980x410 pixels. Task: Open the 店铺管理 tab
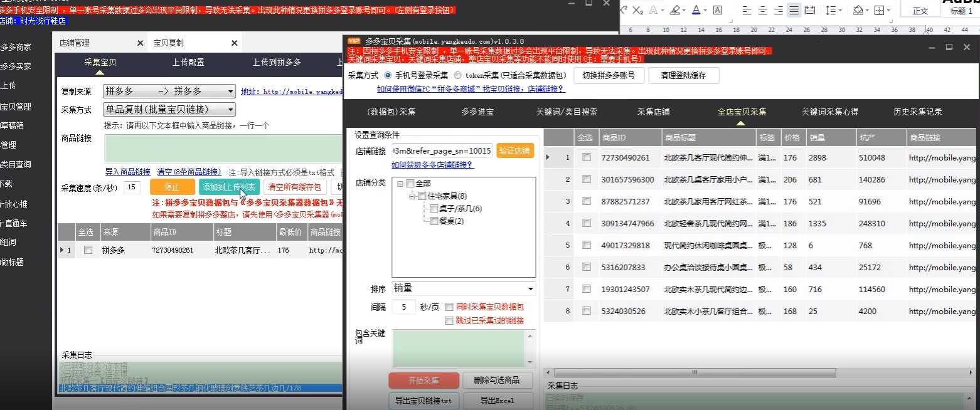pos(75,43)
